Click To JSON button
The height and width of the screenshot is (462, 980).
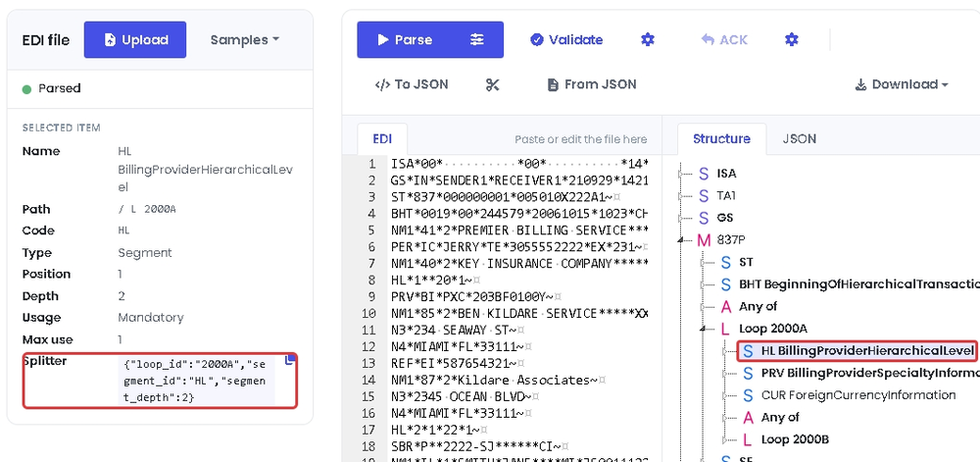point(412,84)
